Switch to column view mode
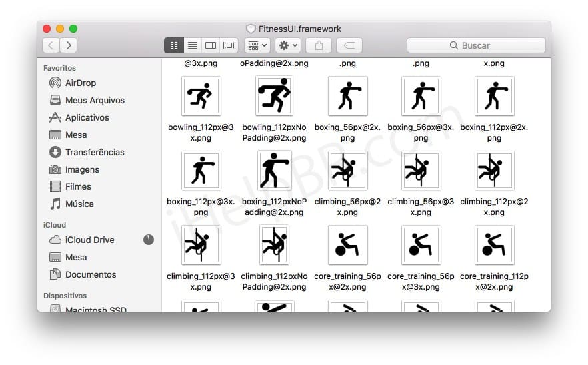Image resolution: width=588 pixels, height=365 pixels. pyautogui.click(x=211, y=45)
